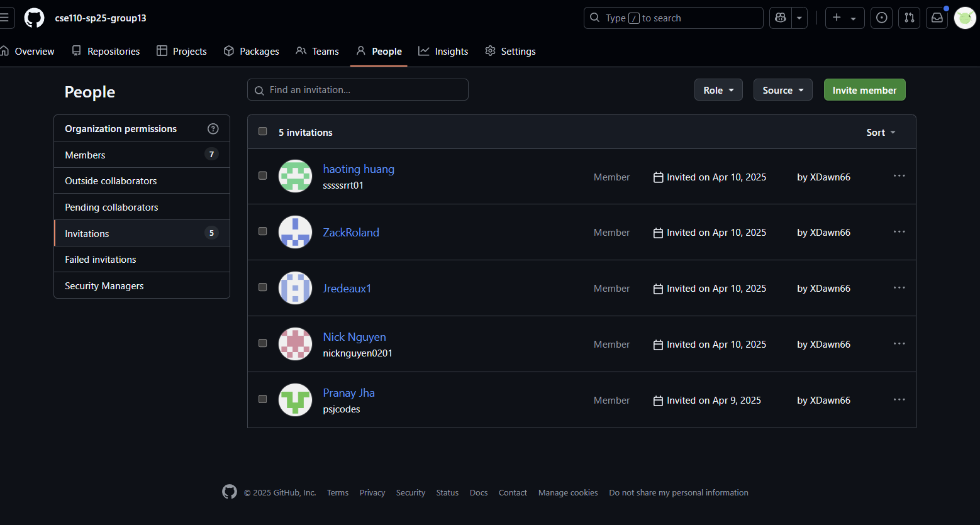This screenshot has width=980, height=525.
Task: Click the Type / to search box
Action: [673, 18]
